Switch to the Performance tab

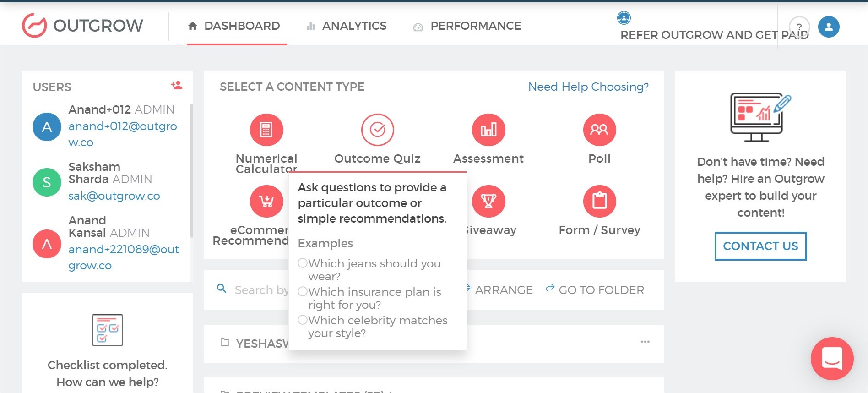click(467, 26)
